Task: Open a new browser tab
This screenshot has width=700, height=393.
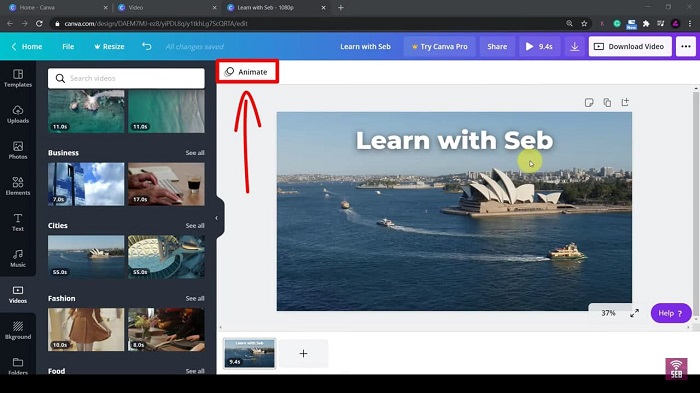Action: point(341,8)
